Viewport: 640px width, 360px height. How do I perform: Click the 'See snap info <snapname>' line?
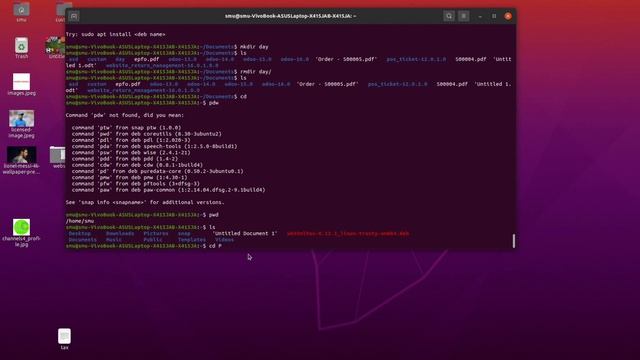point(145,202)
